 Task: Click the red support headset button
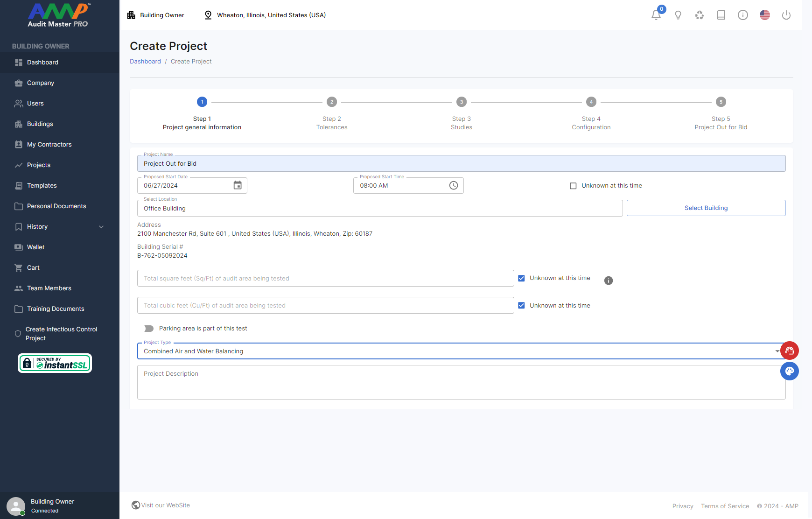click(x=790, y=351)
